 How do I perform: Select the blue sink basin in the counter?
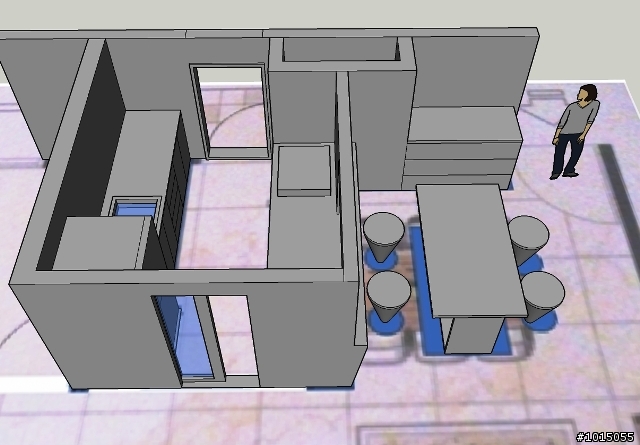coord(135,209)
